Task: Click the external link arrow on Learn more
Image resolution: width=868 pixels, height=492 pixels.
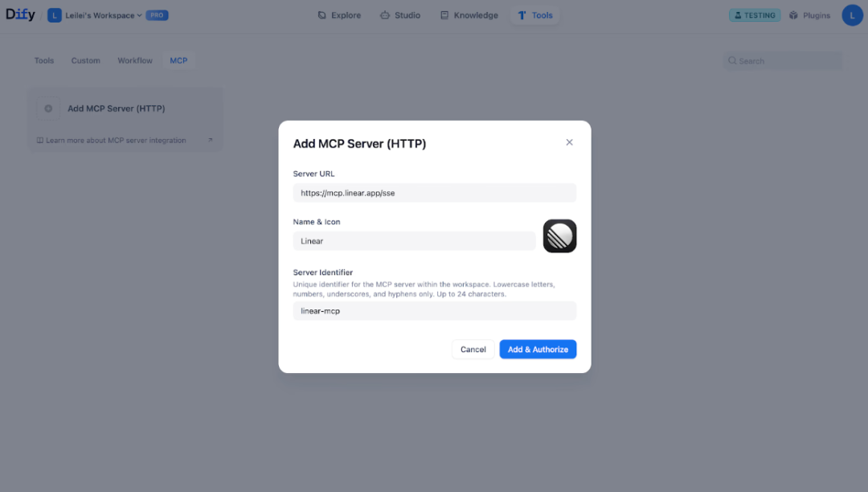Action: [x=210, y=140]
